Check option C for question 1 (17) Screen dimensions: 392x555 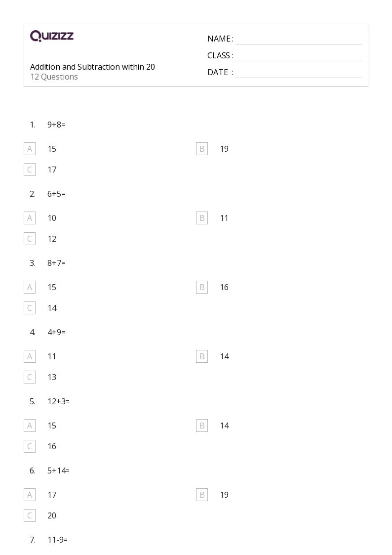pyautogui.click(x=30, y=170)
